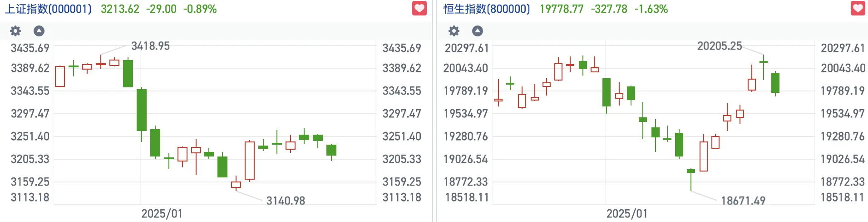
Task: Collapse the 上证指数 chart with the arrow icon
Action: 39,31
